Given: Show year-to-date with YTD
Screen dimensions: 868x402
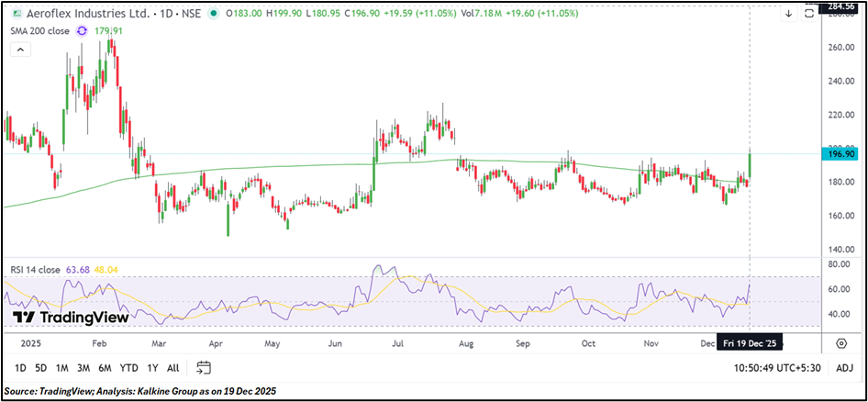Looking at the screenshot, I should 129,368.
